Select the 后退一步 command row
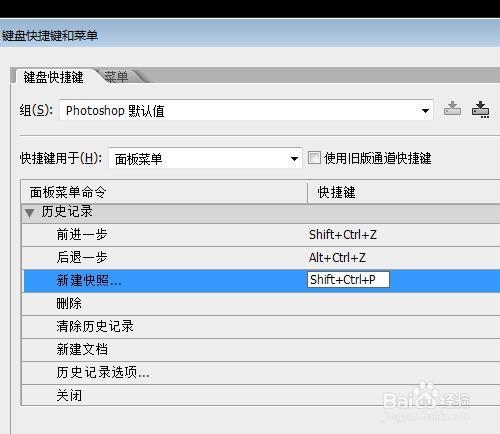The width and height of the screenshot is (500, 434). 260,258
